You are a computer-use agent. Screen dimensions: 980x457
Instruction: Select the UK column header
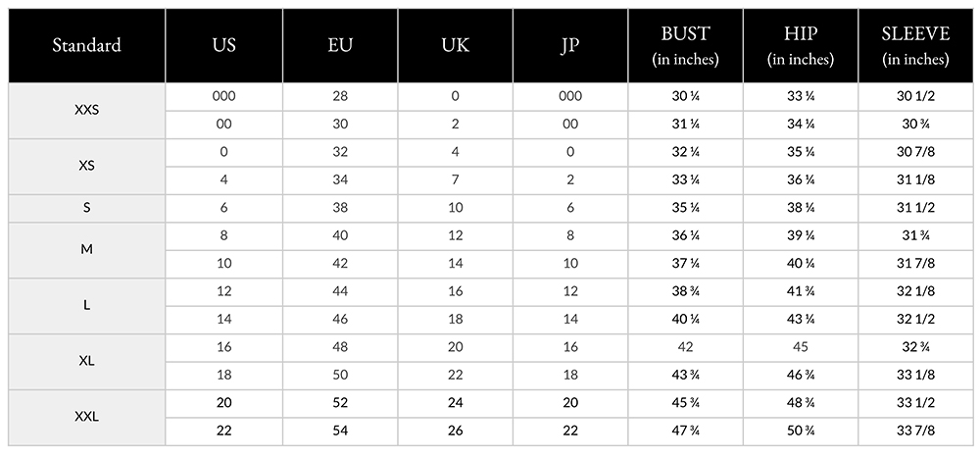point(456,45)
